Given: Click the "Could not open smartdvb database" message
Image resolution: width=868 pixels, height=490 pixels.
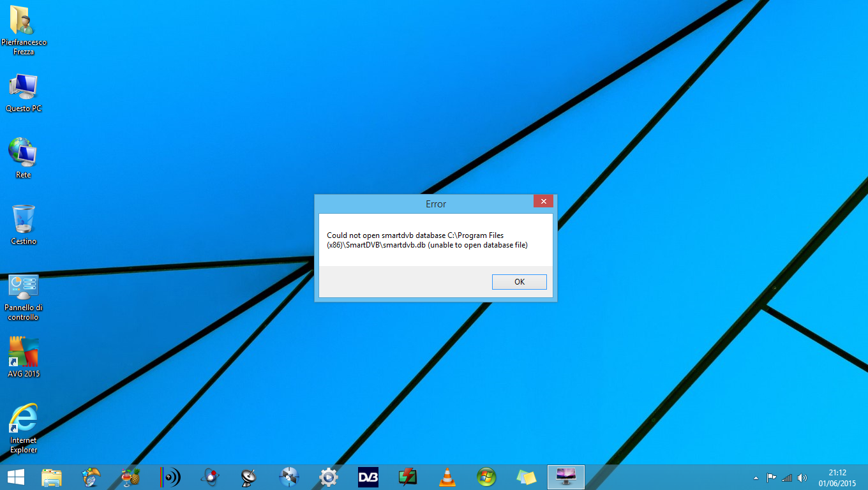Looking at the screenshot, I should coord(428,241).
